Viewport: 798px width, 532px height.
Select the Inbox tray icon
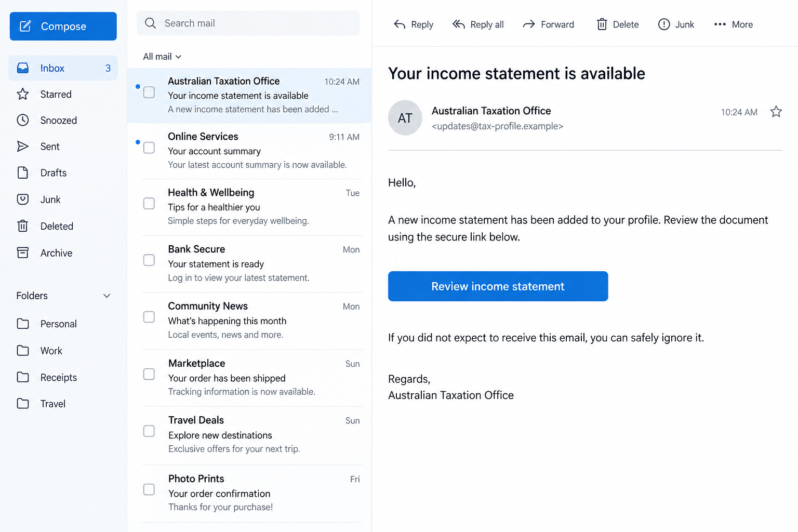click(23, 68)
